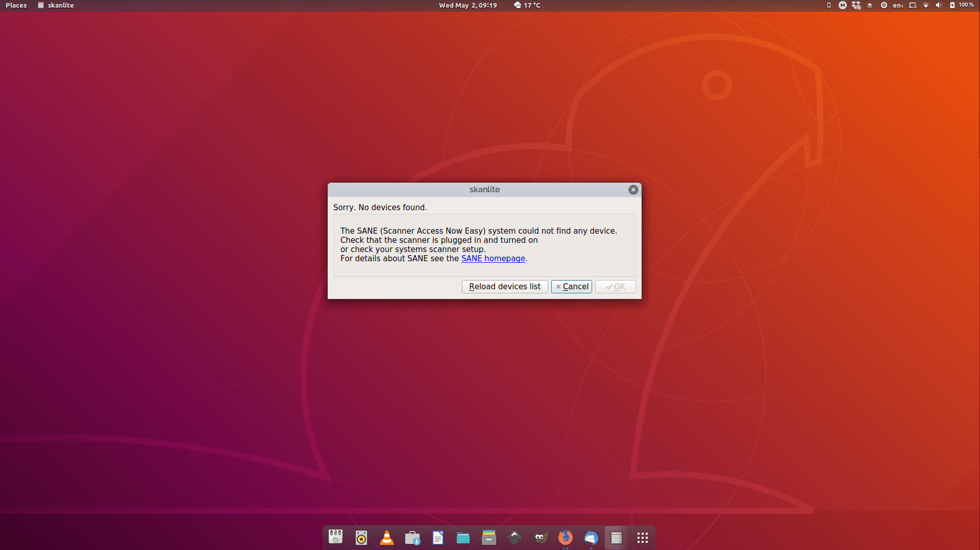980x550 pixels.
Task: Open the clock and calendar showing Wed May 2
Action: (x=468, y=6)
